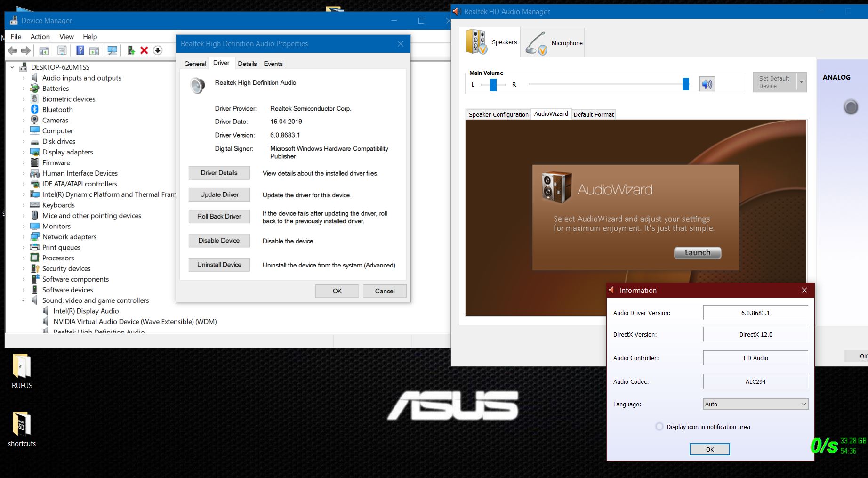Open the Speaker Configuration tab
Image resolution: width=868 pixels, height=478 pixels.
tap(498, 114)
